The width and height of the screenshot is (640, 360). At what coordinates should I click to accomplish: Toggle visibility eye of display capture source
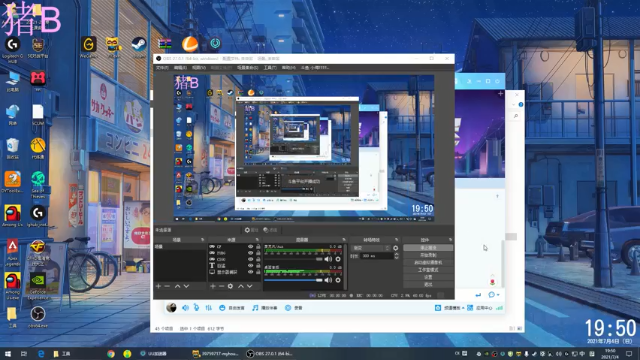click(251, 272)
